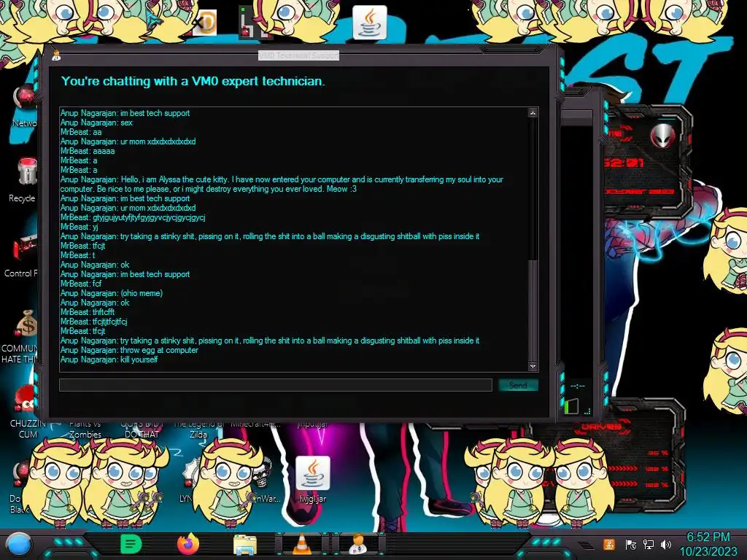The width and height of the screenshot is (747, 560).
Task: Click the 'Anup Nagarajan: sex' chat line
Action: click(97, 122)
